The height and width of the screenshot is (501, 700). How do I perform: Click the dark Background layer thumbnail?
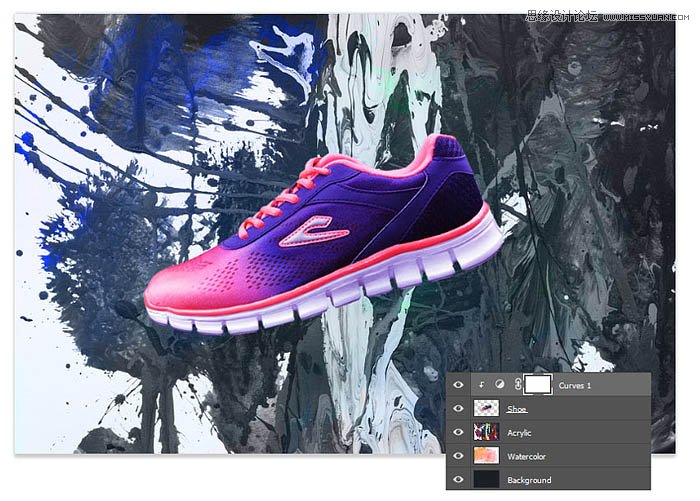[x=486, y=480]
